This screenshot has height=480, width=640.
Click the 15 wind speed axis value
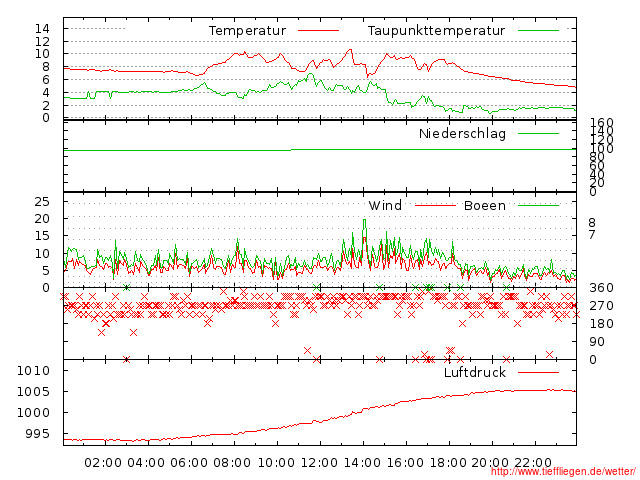click(42, 236)
